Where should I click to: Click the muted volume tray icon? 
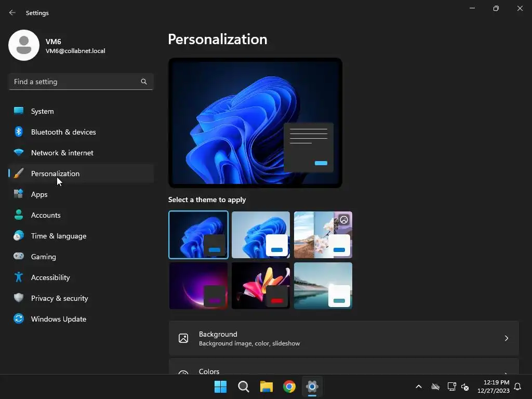[x=465, y=387]
